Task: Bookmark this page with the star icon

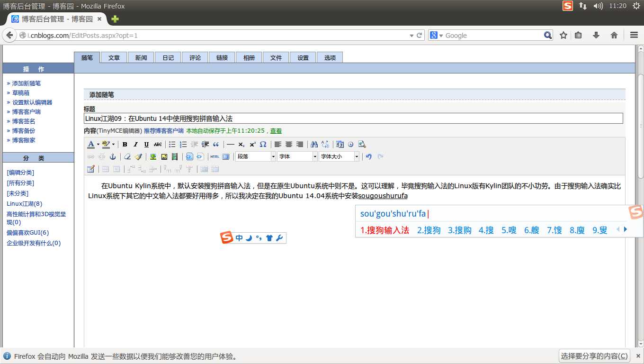Action: tap(563, 35)
